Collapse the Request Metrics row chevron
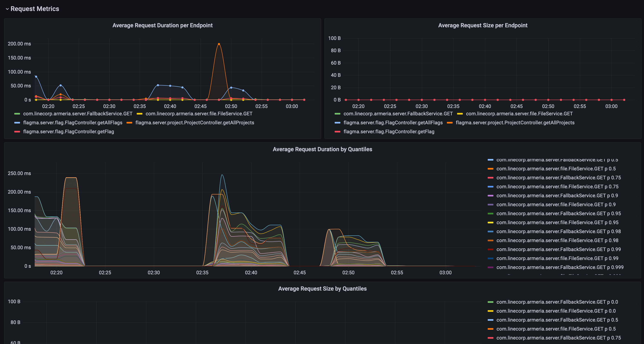This screenshot has height=344, width=644. pos(7,9)
